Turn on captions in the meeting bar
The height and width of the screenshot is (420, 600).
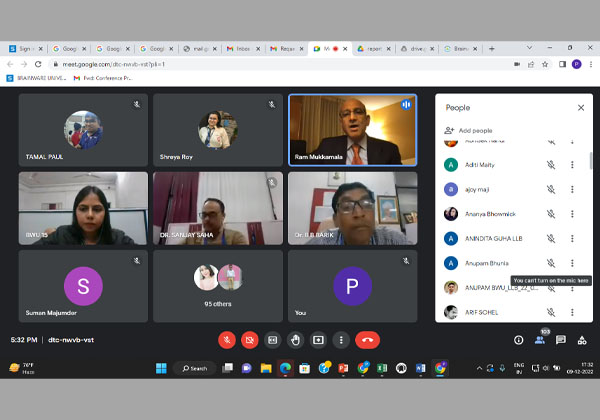(x=272, y=340)
